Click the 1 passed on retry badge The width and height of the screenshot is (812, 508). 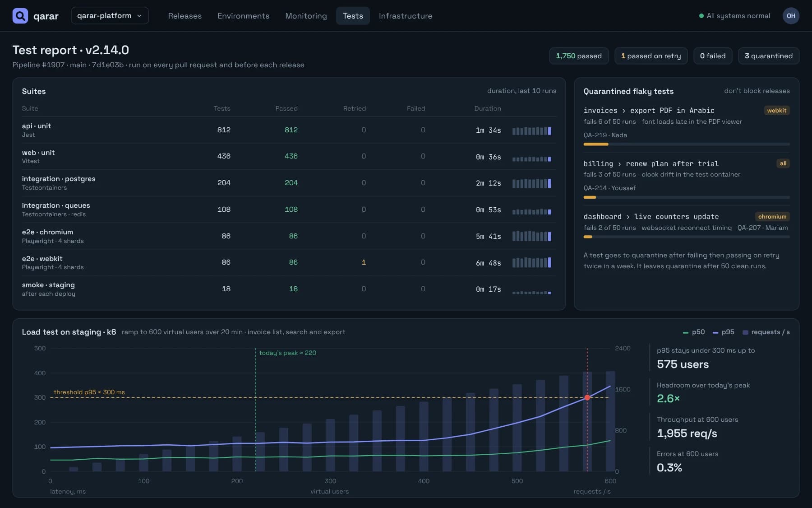[651, 56]
